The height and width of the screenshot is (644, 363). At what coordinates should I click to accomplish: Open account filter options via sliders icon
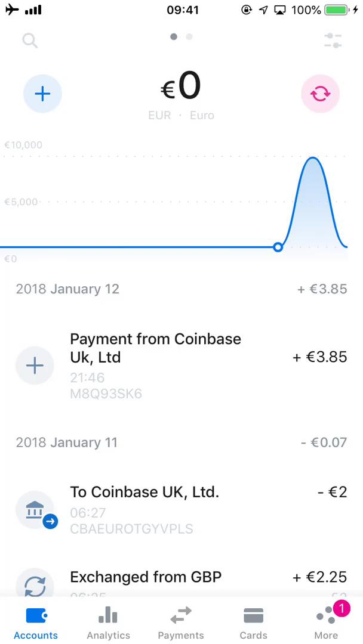[333, 41]
